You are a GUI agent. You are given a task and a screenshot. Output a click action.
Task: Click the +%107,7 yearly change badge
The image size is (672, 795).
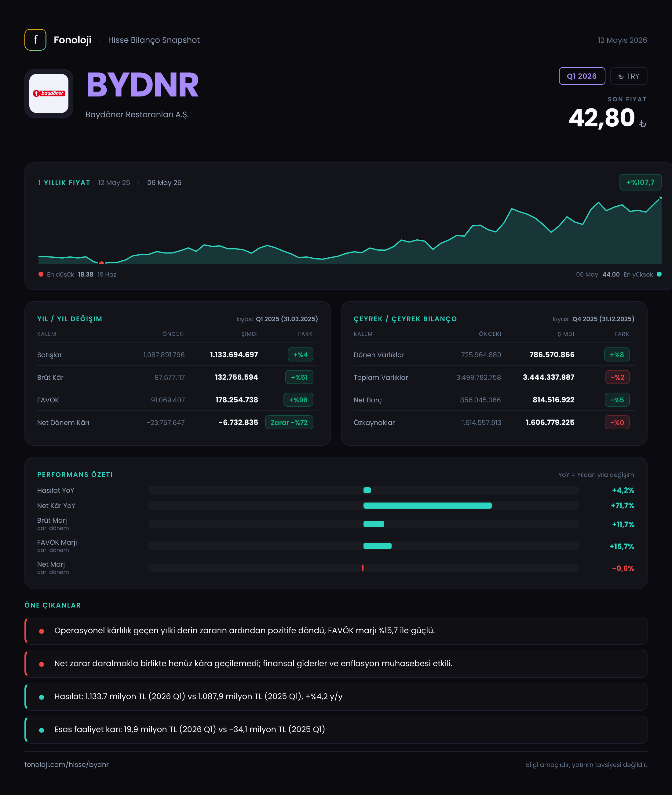(640, 182)
